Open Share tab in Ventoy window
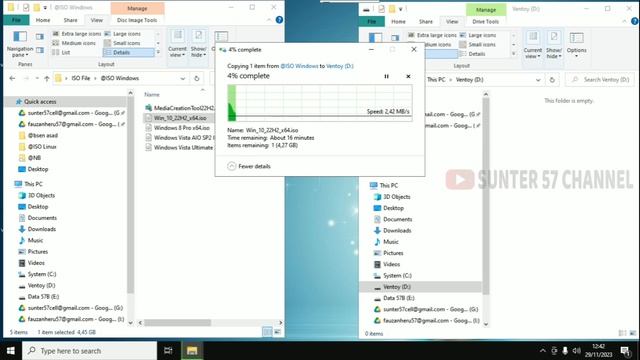Viewport: 640px width, 360px height. [x=425, y=22]
